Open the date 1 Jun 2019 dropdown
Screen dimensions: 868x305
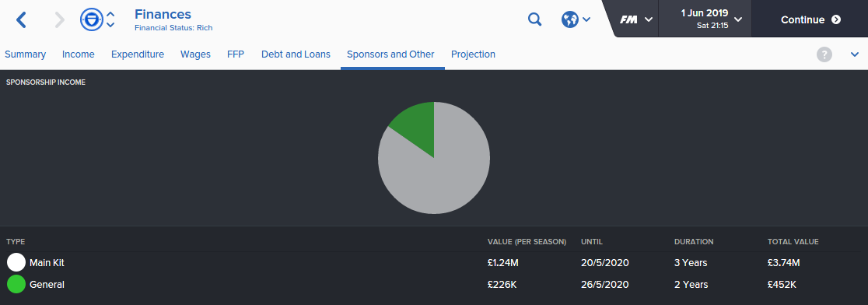[705, 18]
